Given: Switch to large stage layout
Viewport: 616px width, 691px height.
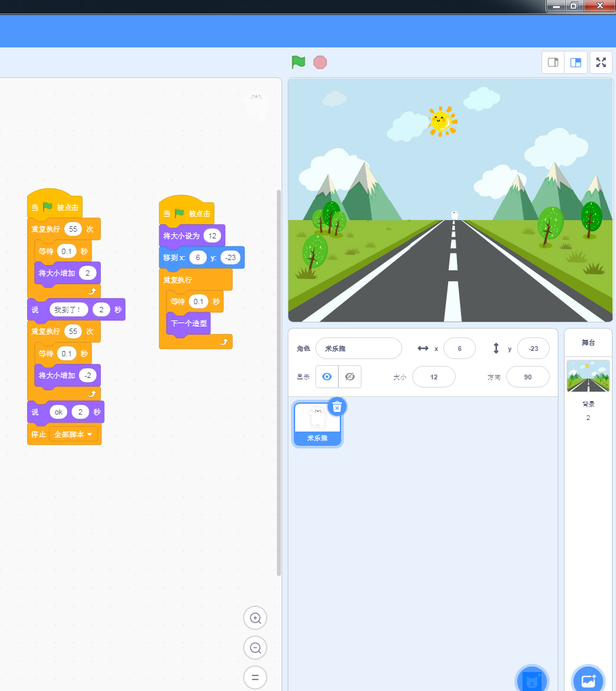Looking at the screenshot, I should pos(575,62).
